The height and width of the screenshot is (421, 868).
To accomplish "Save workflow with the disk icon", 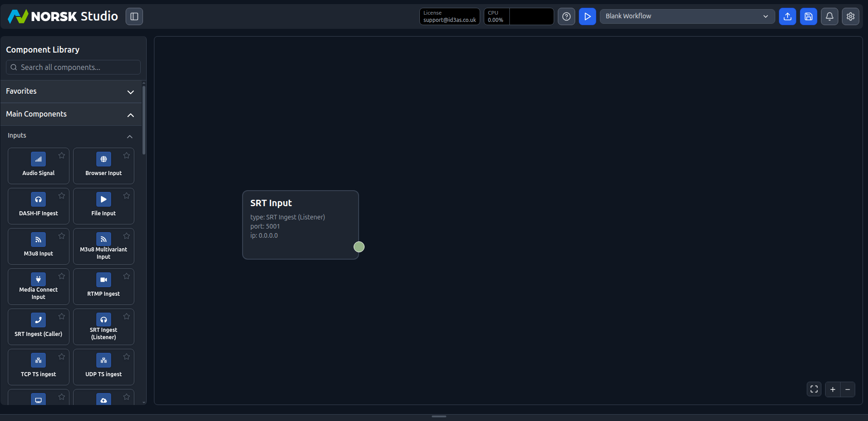I will pos(809,16).
